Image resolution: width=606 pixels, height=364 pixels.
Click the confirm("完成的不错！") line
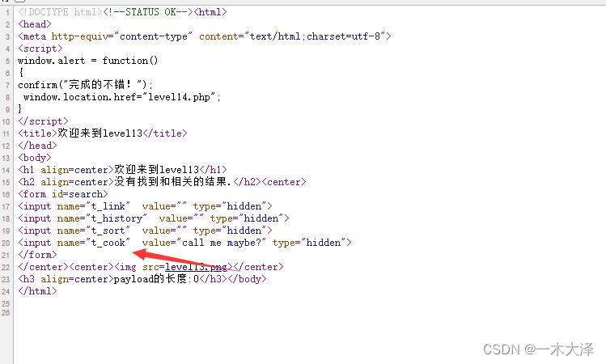pos(86,85)
